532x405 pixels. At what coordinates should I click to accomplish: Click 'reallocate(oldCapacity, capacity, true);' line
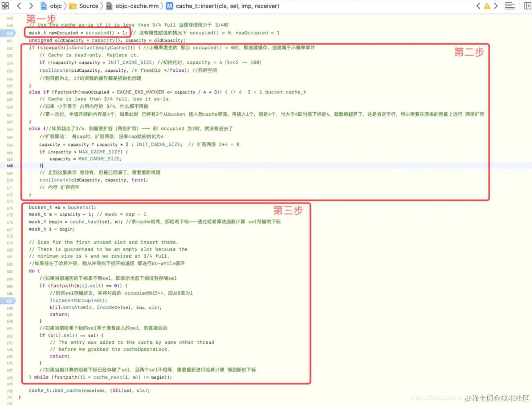94,180
